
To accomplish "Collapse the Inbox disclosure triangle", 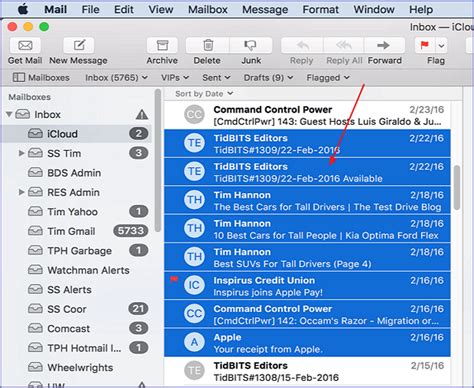I will [x=9, y=115].
